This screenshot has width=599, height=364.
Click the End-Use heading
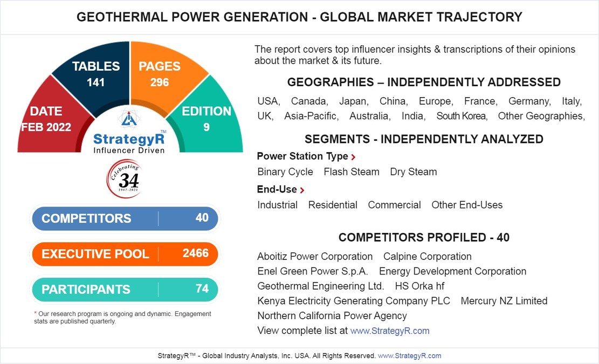(277, 189)
